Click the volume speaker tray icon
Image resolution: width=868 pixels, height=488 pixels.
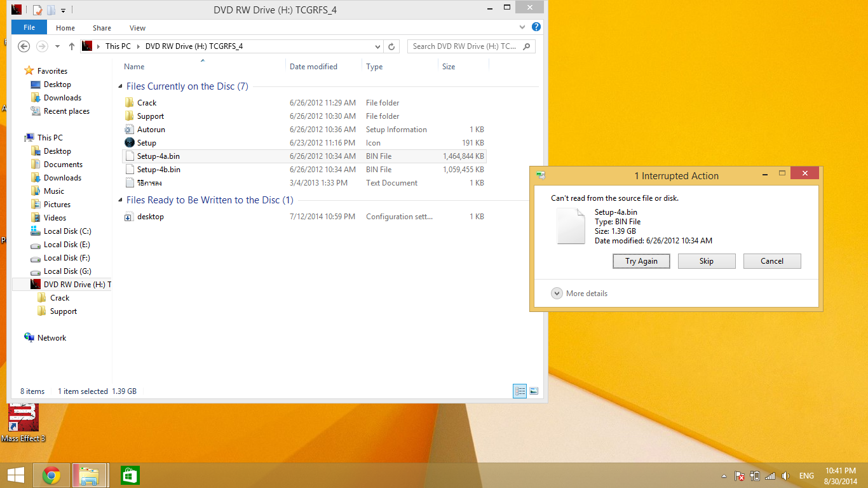(x=785, y=476)
